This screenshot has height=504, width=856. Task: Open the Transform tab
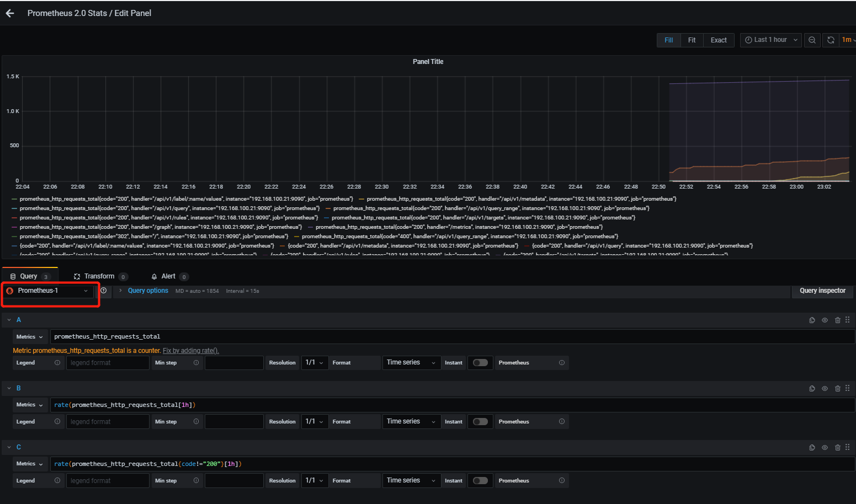(100, 276)
